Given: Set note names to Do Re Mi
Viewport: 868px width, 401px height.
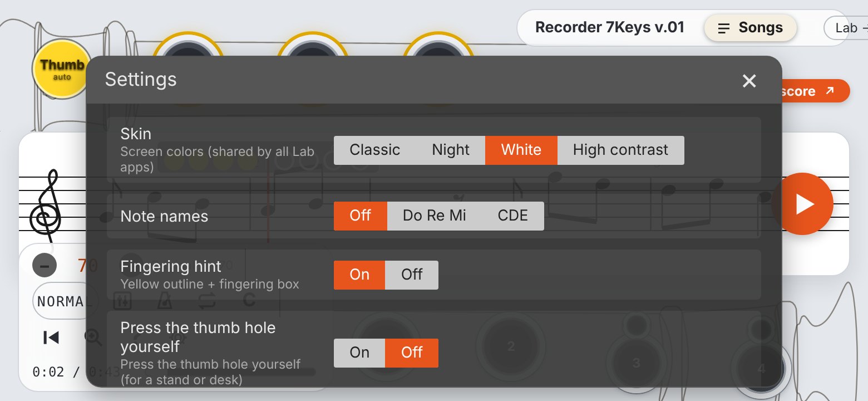Looking at the screenshot, I should click(435, 216).
